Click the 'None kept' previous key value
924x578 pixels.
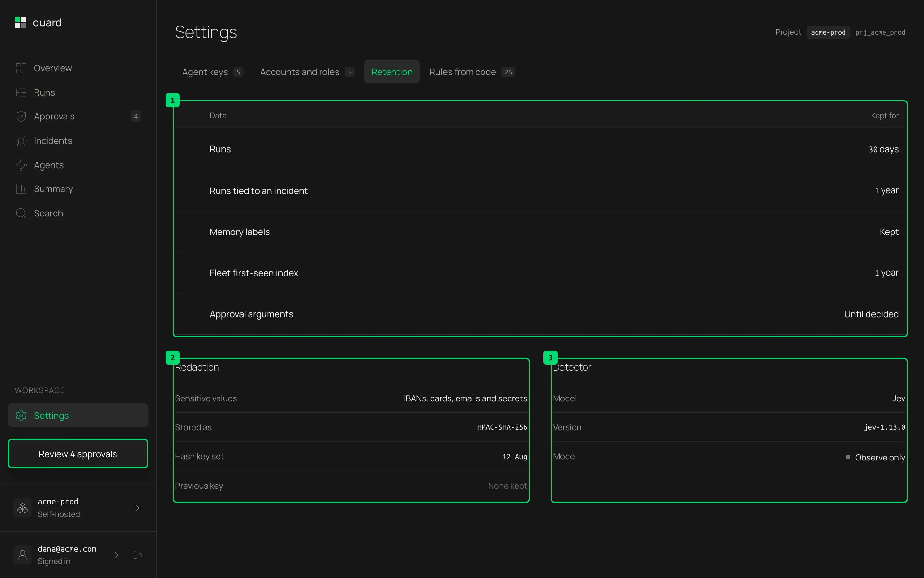508,486
